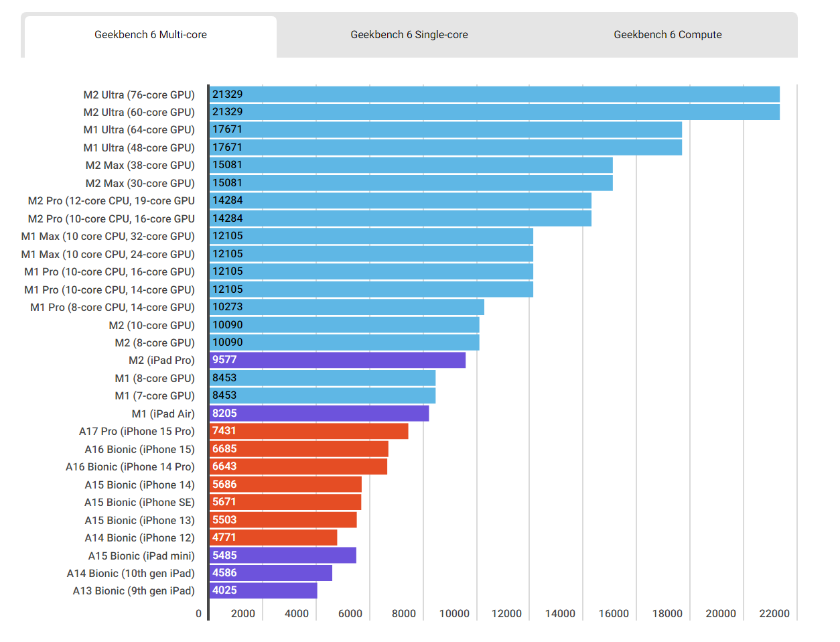Click the A14 Bionic (iPhone 12) bar
Viewport: 840px width, 642px height.
click(x=273, y=537)
